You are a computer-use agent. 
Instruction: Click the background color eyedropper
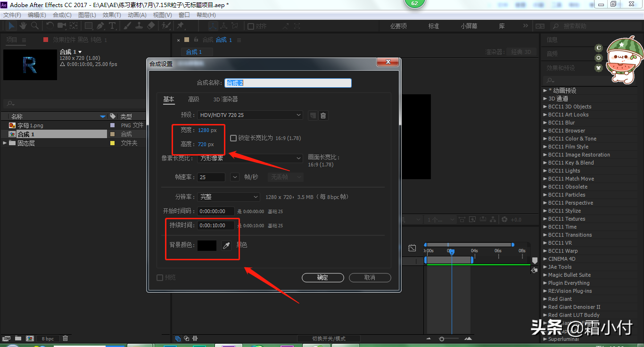(x=226, y=245)
